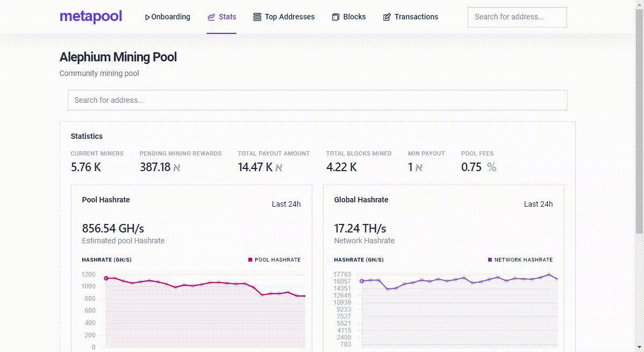Image resolution: width=644 pixels, height=352 pixels.
Task: Focus the header address search field
Action: tap(517, 17)
